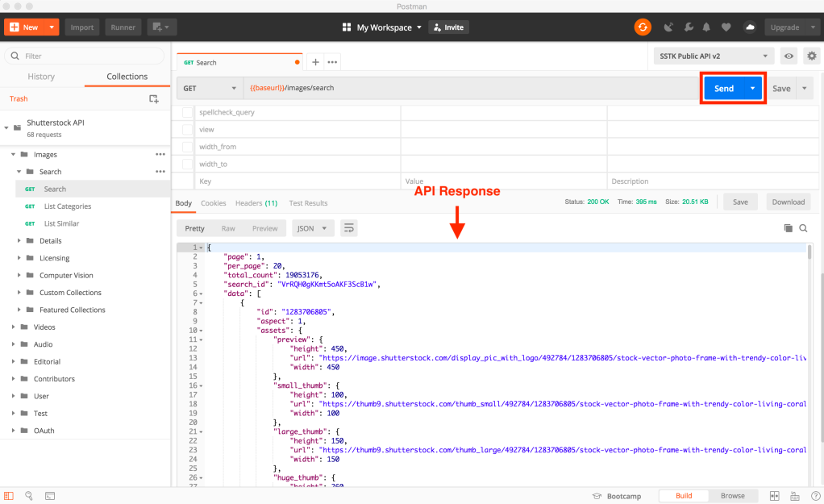Screen dimensions: 824x504
Task: Toggle sidebar icon in status bar
Action: pos(8,496)
